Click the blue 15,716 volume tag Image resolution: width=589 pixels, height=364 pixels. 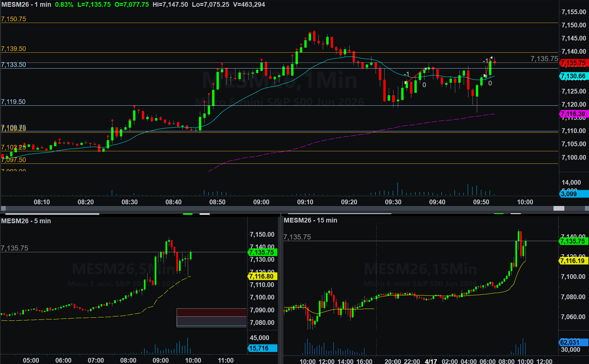259,348
